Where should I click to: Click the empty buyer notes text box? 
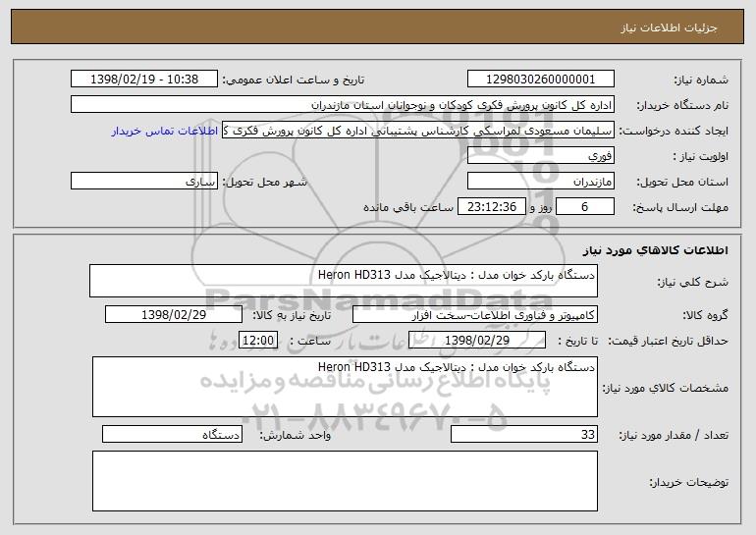tap(345, 481)
